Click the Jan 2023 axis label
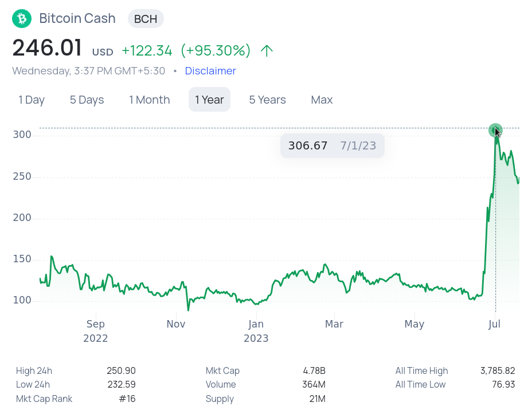Viewport: 532px width, 418px height. [x=256, y=331]
